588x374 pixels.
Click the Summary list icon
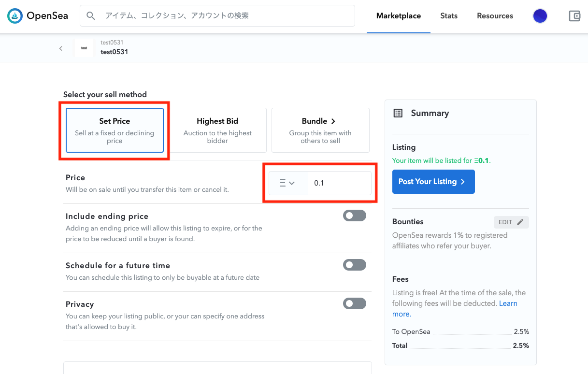(x=398, y=113)
